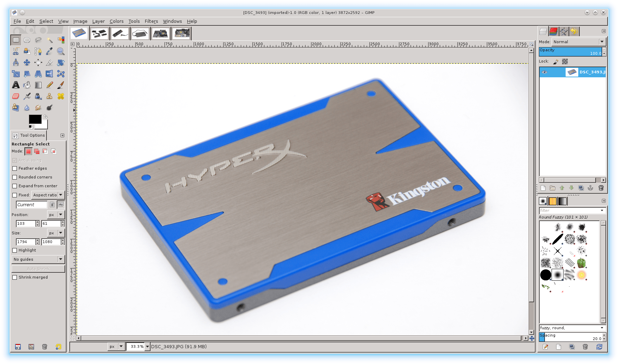Swap foreground and background colors

click(45, 117)
